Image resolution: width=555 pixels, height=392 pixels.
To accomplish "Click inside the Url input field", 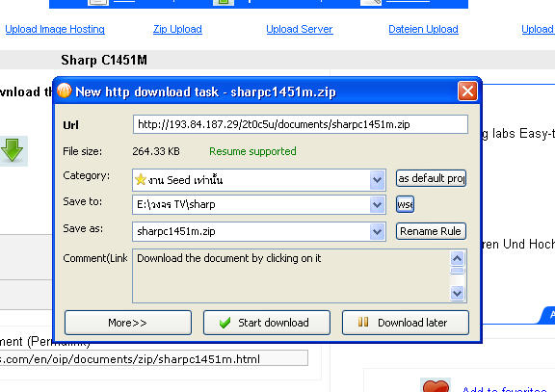I will point(301,124).
